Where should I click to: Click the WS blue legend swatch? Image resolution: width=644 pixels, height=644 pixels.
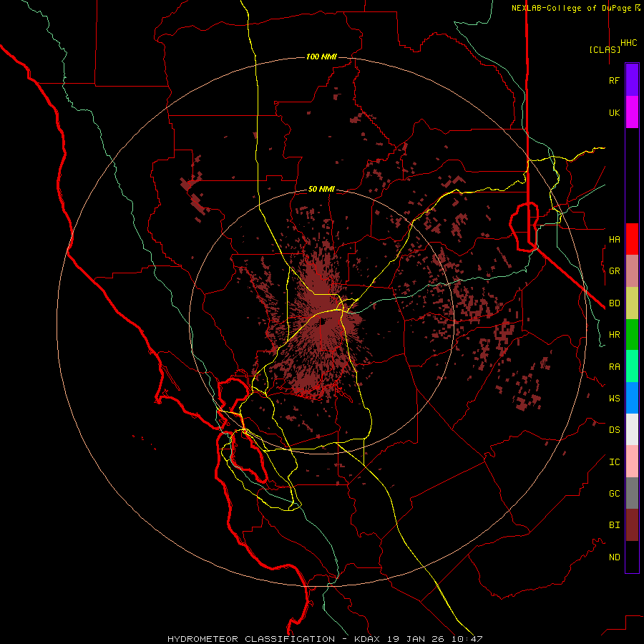point(632,398)
